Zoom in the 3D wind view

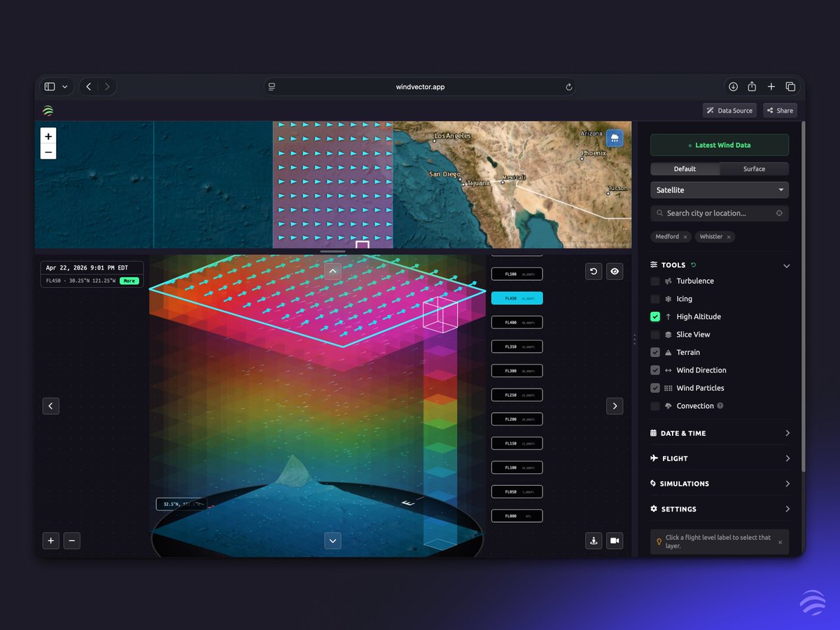[x=51, y=540]
